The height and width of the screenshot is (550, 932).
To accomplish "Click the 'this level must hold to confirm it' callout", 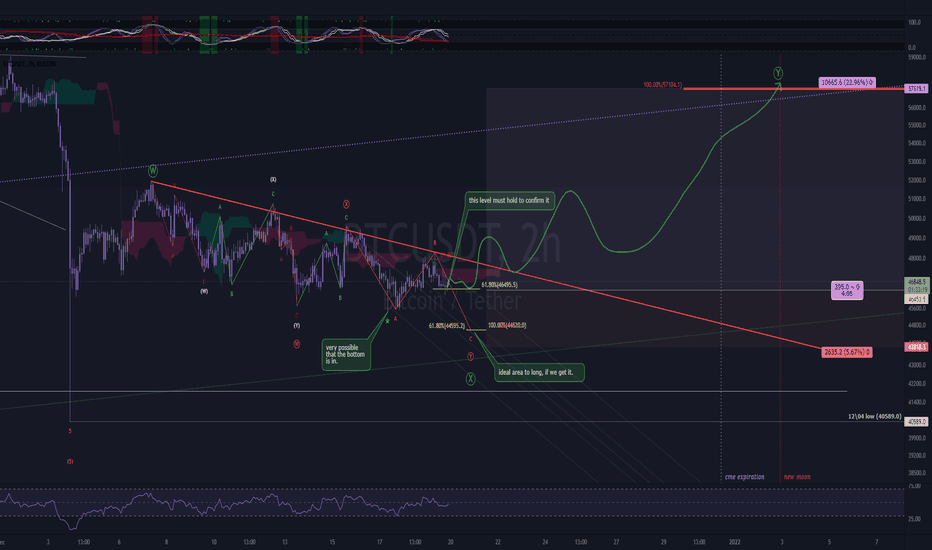I will pos(509,200).
